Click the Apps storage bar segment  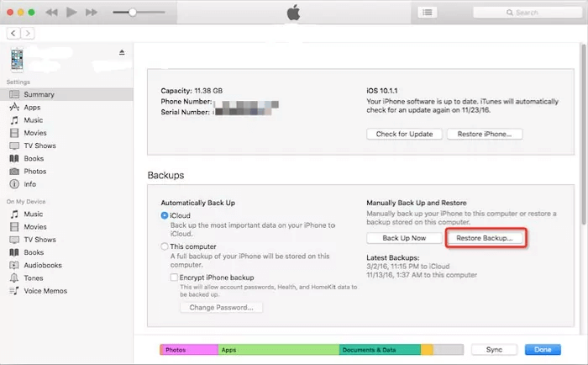tap(279, 350)
